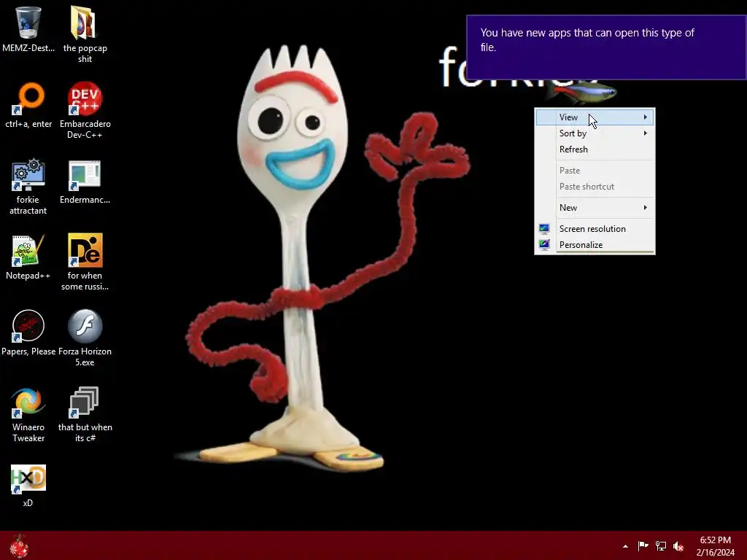Choose Refresh from context menu
Viewport: 747px width, 560px height.
coord(595,149)
